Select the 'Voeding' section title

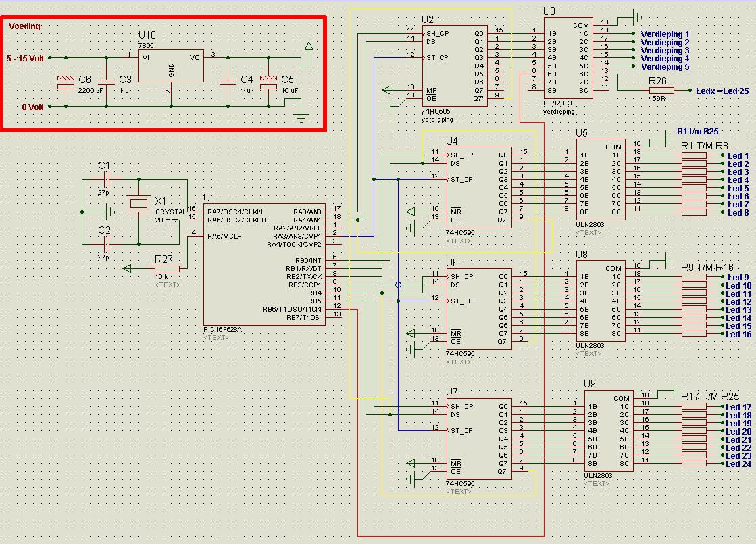tap(25, 26)
